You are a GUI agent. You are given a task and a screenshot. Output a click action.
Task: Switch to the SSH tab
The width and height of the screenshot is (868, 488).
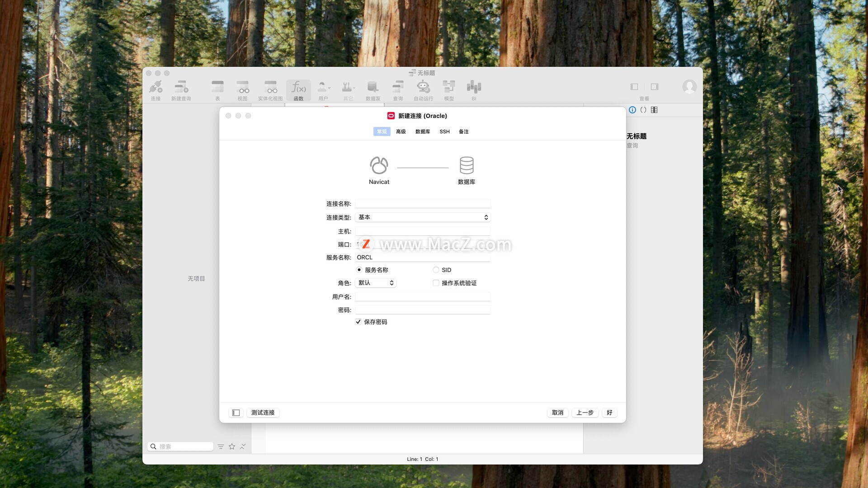point(445,131)
